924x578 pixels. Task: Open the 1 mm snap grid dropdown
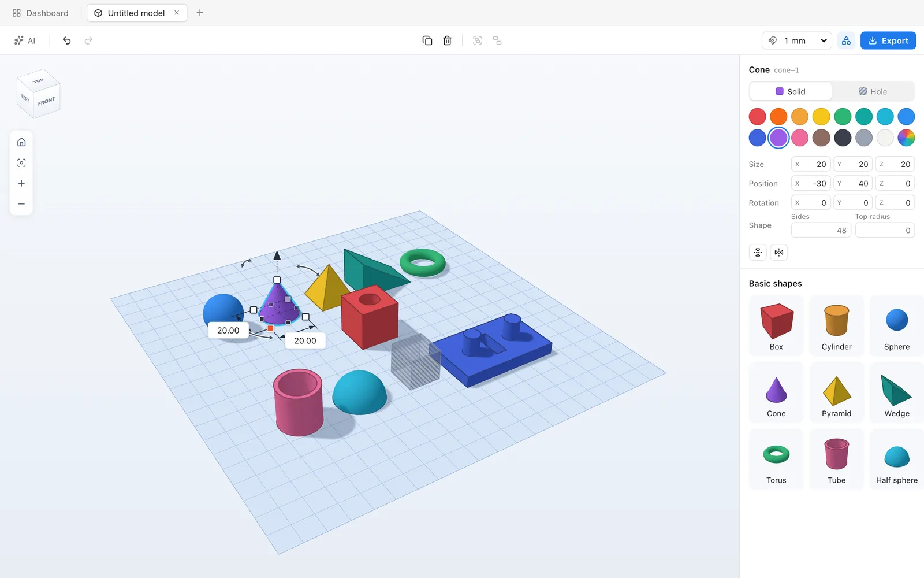click(797, 40)
